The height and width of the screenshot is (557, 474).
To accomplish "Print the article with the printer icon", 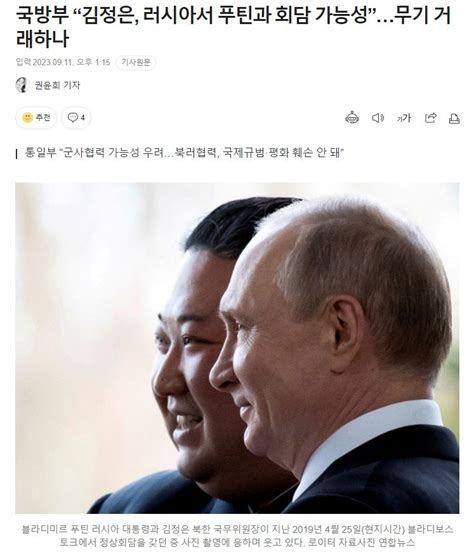I will point(454,118).
